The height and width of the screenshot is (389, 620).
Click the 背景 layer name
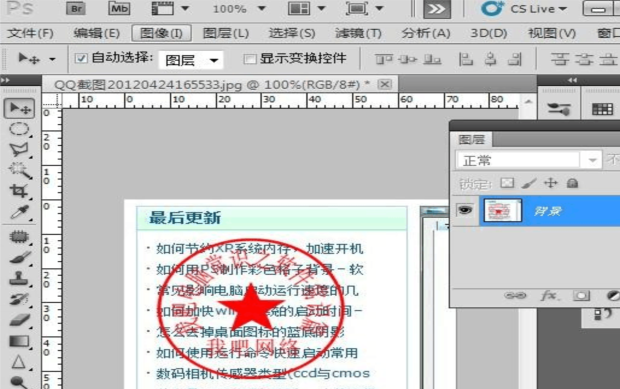click(548, 211)
